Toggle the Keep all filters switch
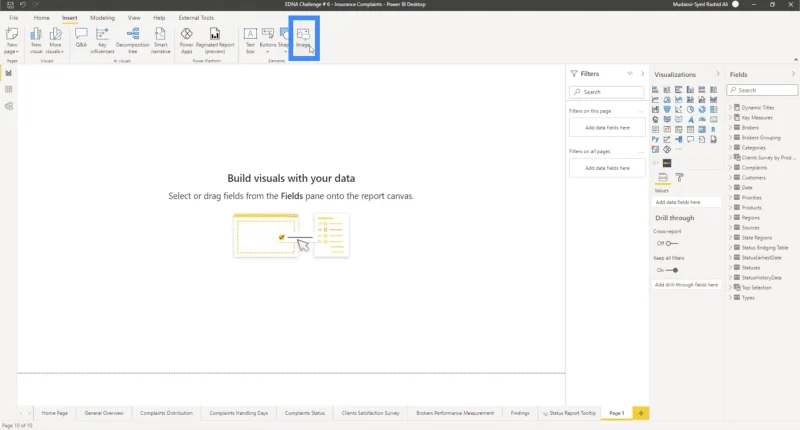Image resolution: width=800 pixels, height=430 pixels. click(x=672, y=270)
